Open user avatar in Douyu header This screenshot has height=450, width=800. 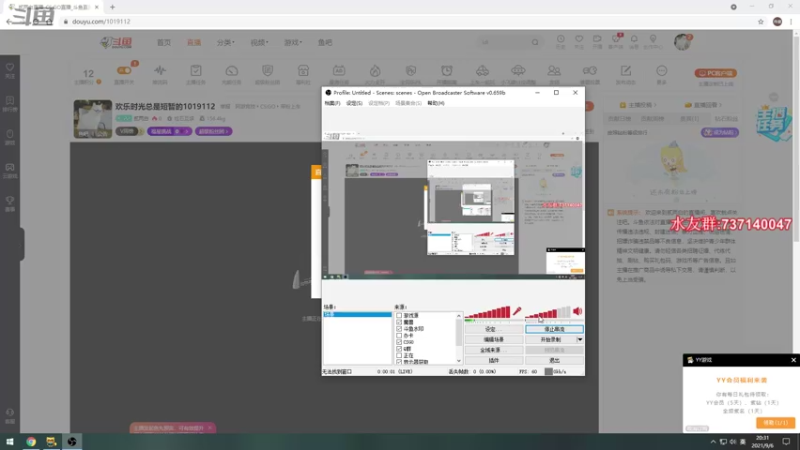coord(682,42)
